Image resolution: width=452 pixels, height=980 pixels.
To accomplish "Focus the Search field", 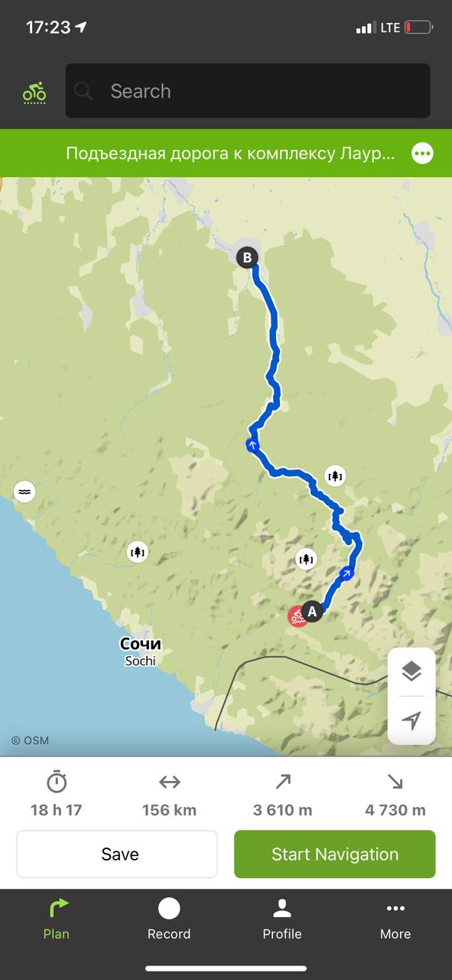I will 248,91.
